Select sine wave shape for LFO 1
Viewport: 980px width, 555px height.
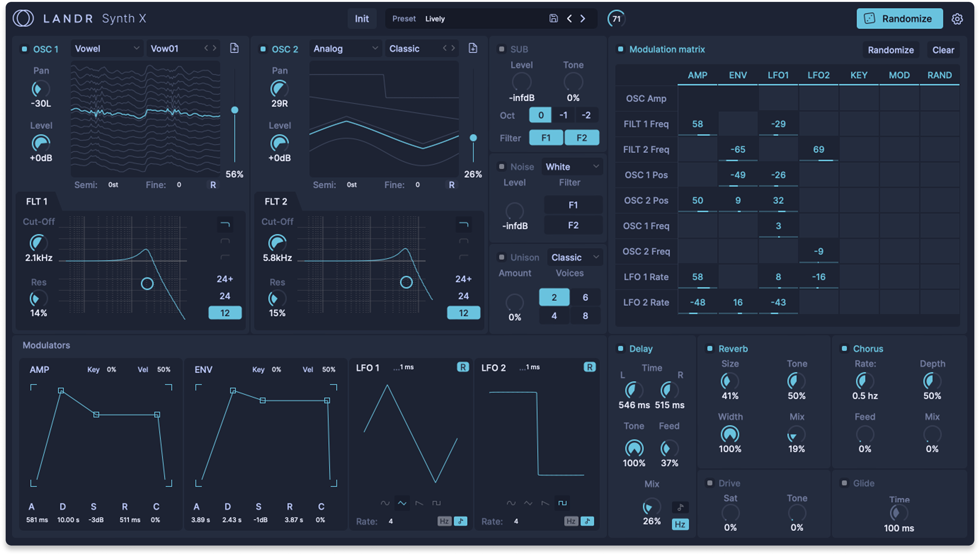click(385, 503)
